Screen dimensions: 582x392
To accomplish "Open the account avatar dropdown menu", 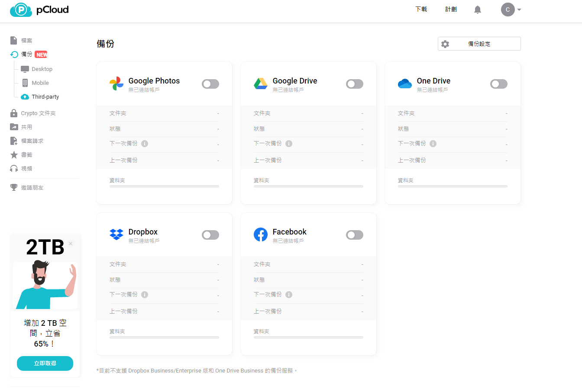I will pos(511,10).
